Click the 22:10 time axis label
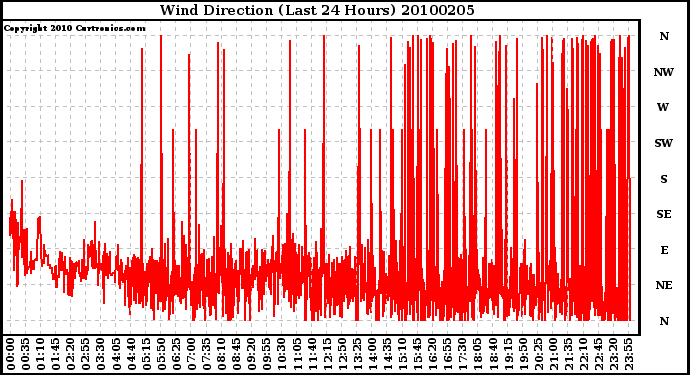The width and height of the screenshot is (690, 375). pos(583,355)
